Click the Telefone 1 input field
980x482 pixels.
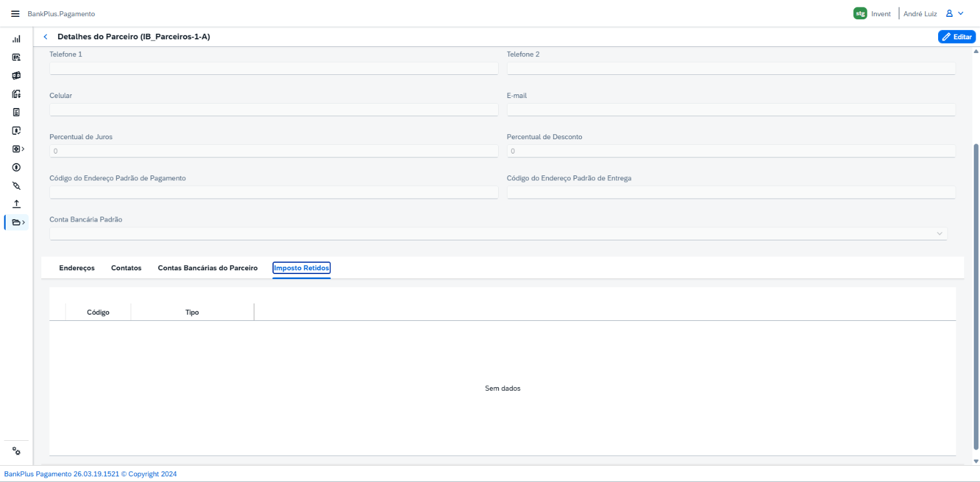[x=274, y=69]
